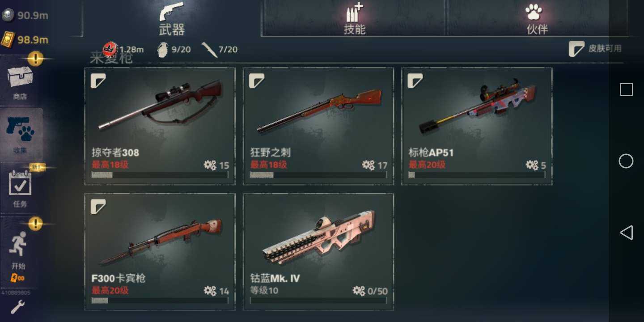
Task: Toggle skin icon on F300卡宾枪 card
Action: pos(98,207)
